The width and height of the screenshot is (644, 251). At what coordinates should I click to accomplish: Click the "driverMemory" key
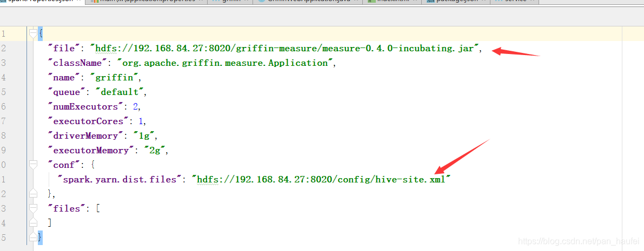86,135
